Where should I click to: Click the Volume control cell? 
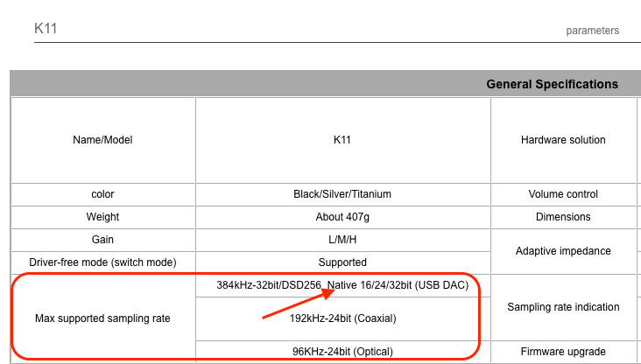pyautogui.click(x=563, y=194)
